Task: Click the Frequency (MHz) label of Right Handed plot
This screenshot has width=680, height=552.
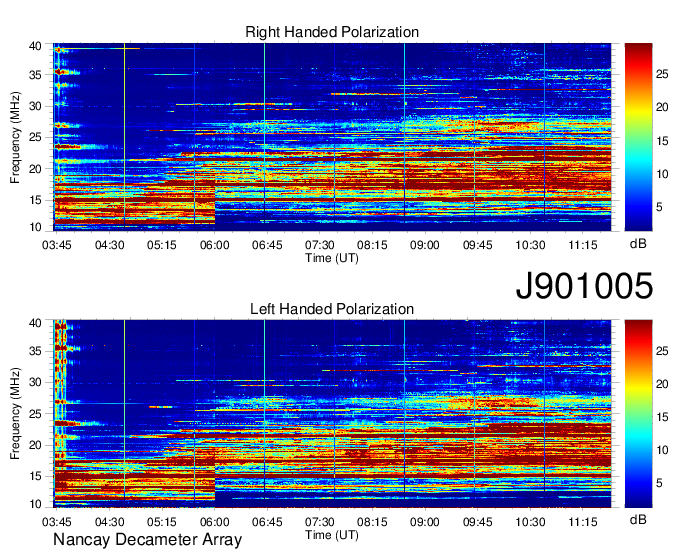Action: (x=15, y=137)
